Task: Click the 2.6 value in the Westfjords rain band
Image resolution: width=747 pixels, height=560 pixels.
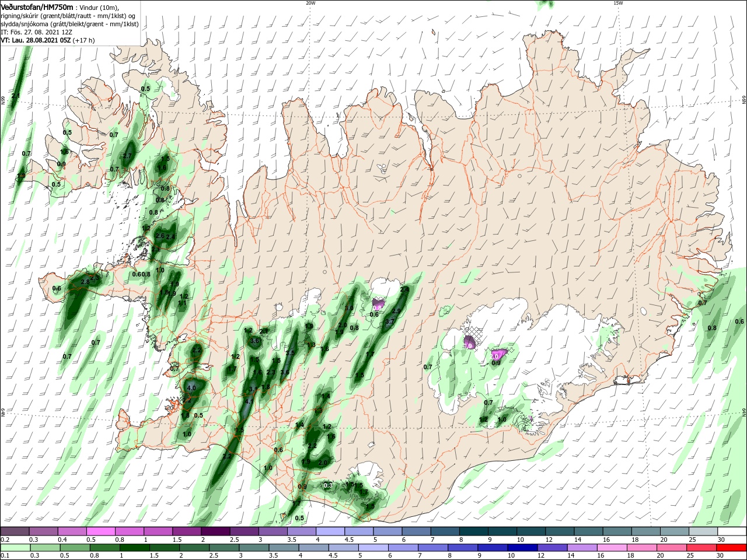Action: pos(160,236)
